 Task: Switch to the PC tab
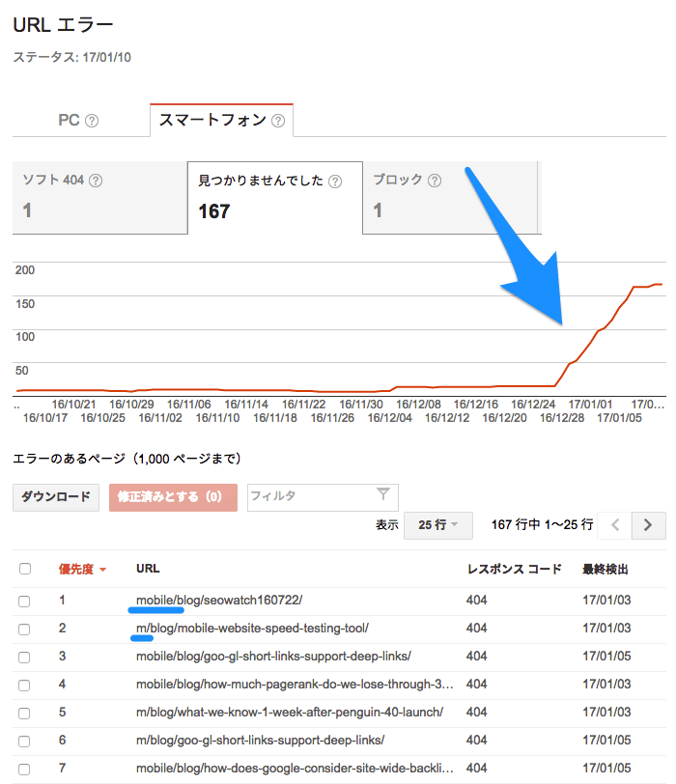[x=69, y=121]
